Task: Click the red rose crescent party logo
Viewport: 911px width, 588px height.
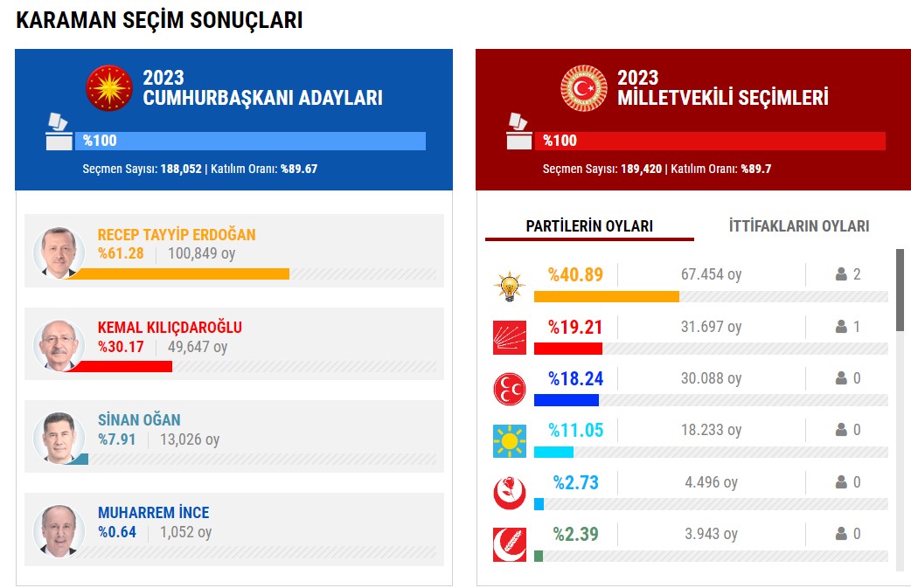Action: (509, 493)
